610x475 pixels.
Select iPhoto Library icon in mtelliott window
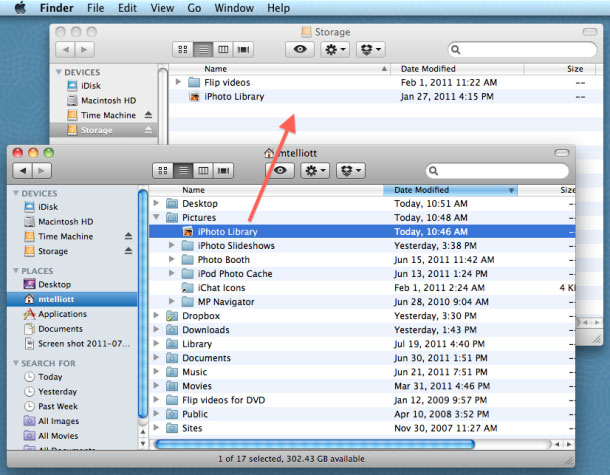coord(188,231)
